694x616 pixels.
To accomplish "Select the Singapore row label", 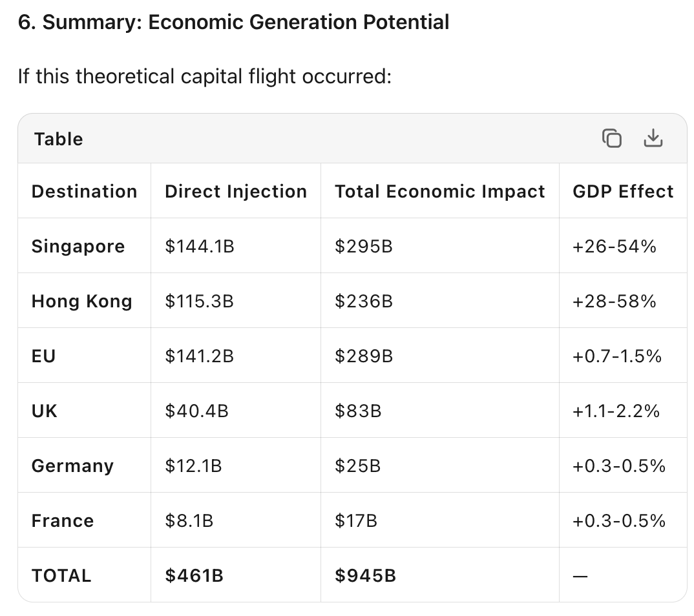I will coord(78,246).
